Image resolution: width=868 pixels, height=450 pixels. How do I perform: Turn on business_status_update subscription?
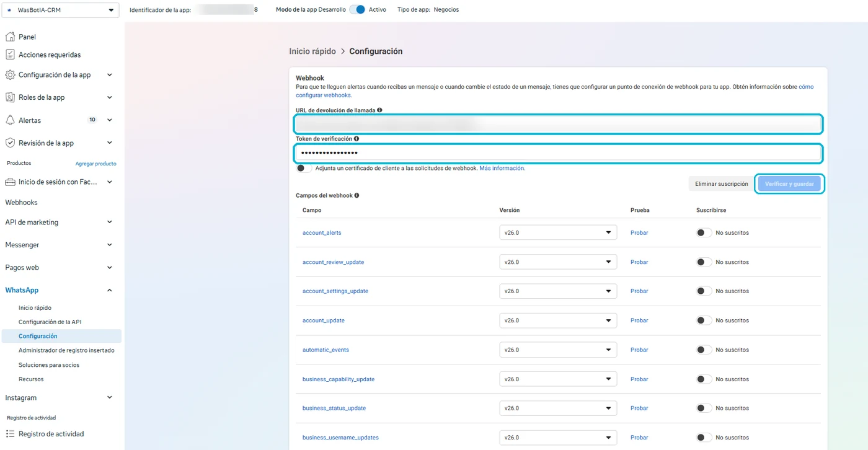tap(704, 408)
